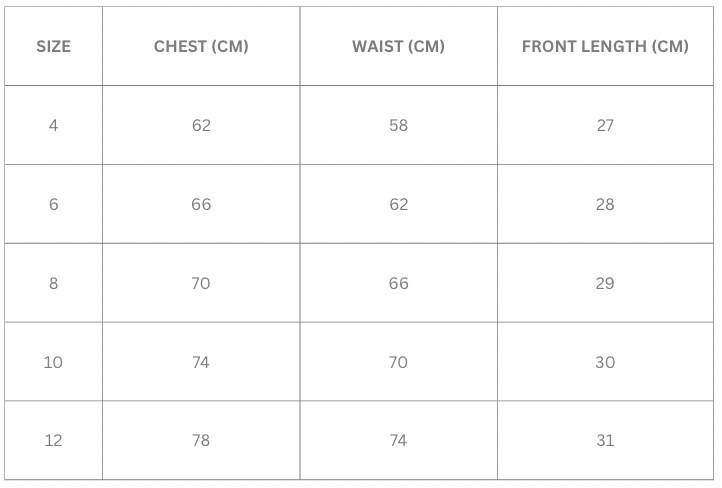The width and height of the screenshot is (722, 488).
Task: Click chest measurement 62 for size 4
Action: [x=201, y=125]
